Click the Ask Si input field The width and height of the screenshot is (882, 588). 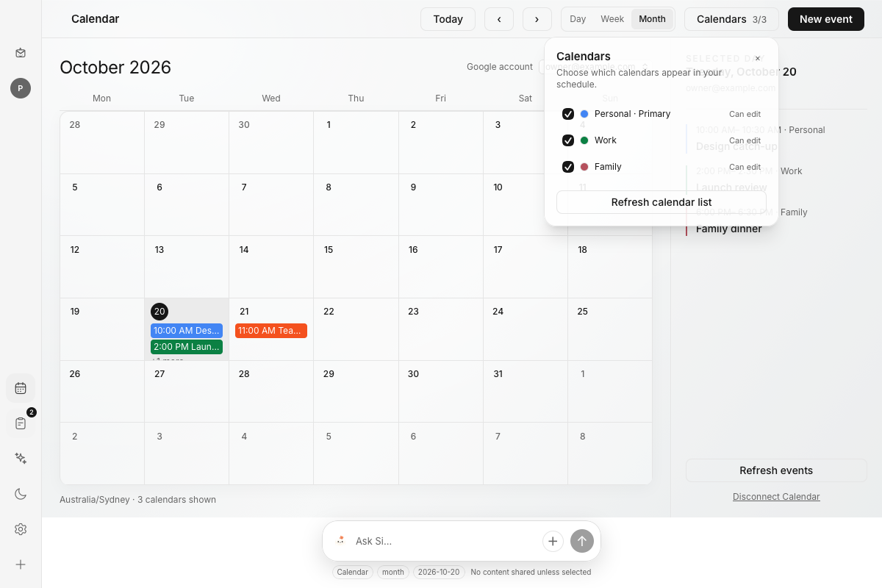pyautogui.click(x=445, y=541)
